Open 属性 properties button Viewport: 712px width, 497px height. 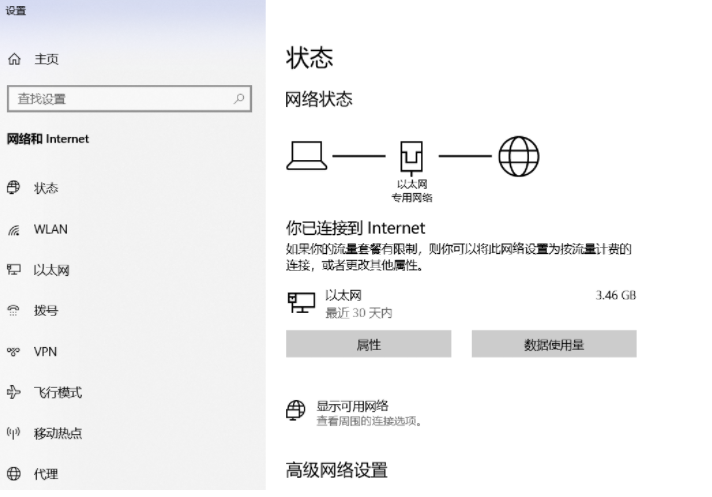pyautogui.click(x=368, y=344)
